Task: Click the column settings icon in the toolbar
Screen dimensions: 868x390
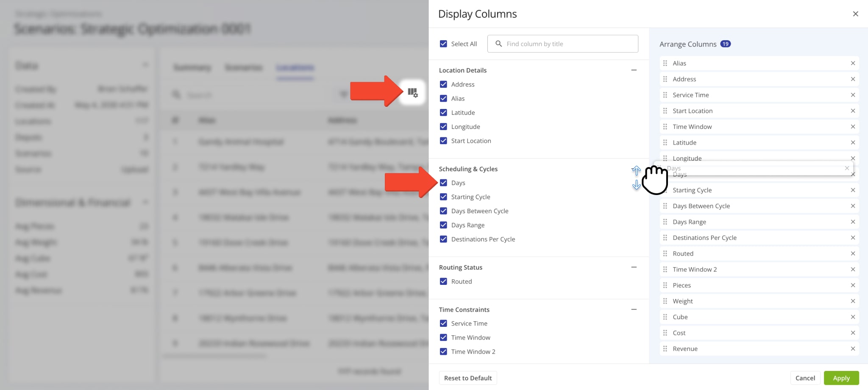Action: (412, 92)
